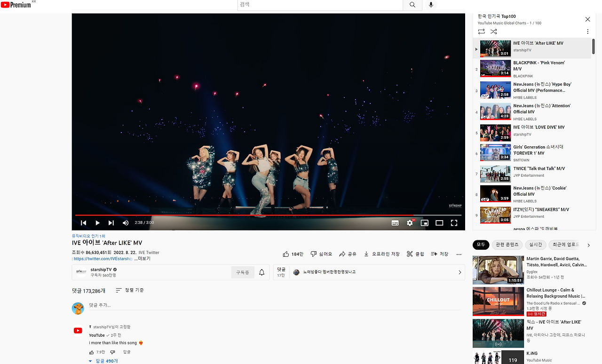Seek on the video progress bar
Viewport: 602px width, 364px height.
tap(268, 215)
